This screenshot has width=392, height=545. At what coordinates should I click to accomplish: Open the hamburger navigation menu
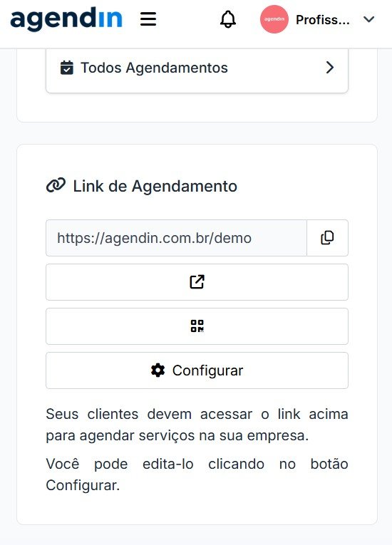[x=148, y=19]
